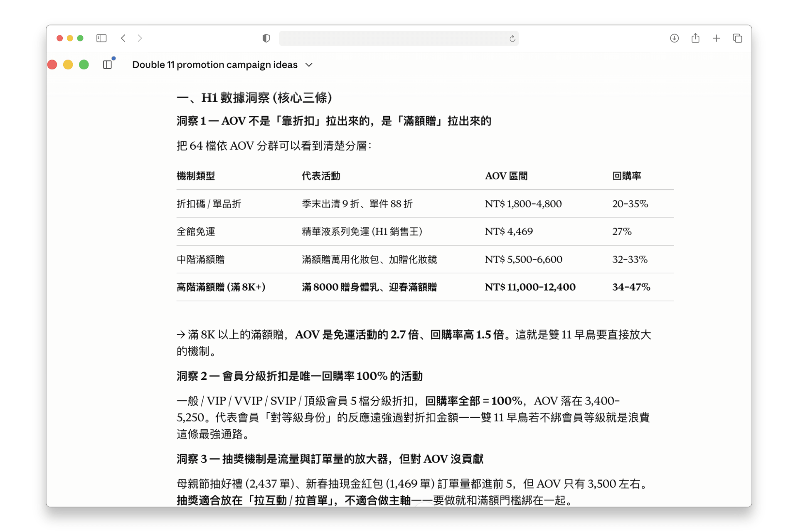The image size is (798, 532).
Task: Select the '季末出清 9 折、單件 88 折' cell
Action: click(357, 204)
